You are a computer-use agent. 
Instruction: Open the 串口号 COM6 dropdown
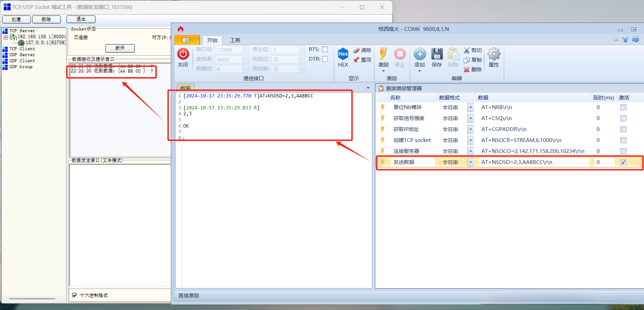(x=246, y=50)
